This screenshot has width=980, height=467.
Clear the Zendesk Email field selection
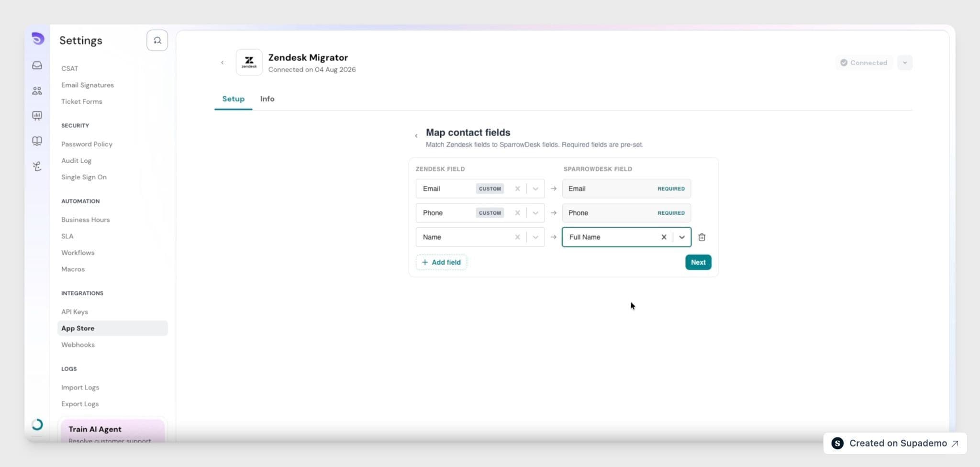tap(517, 189)
